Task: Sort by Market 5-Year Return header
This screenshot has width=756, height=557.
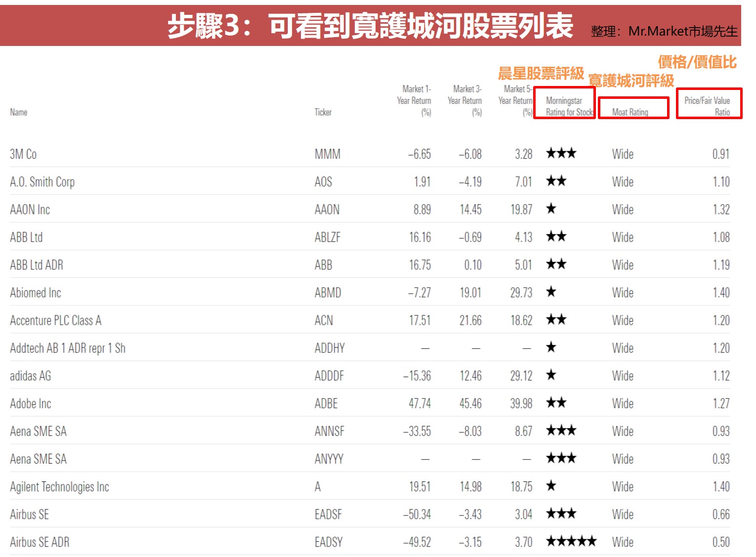Action: [x=515, y=100]
